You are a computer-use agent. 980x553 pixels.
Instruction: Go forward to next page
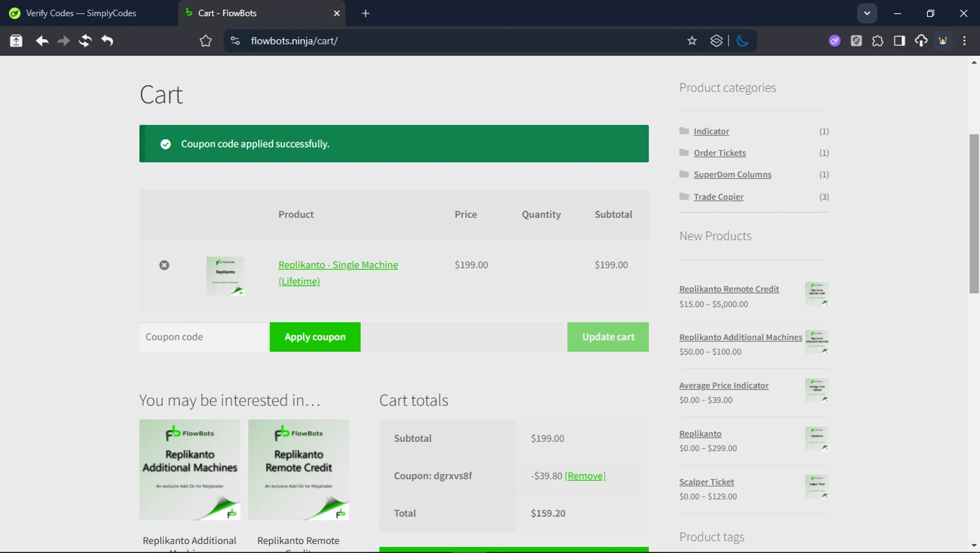click(63, 40)
